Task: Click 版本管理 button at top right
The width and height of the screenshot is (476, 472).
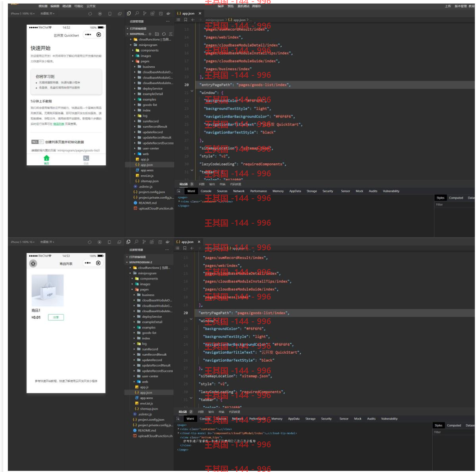Action: point(461,6)
